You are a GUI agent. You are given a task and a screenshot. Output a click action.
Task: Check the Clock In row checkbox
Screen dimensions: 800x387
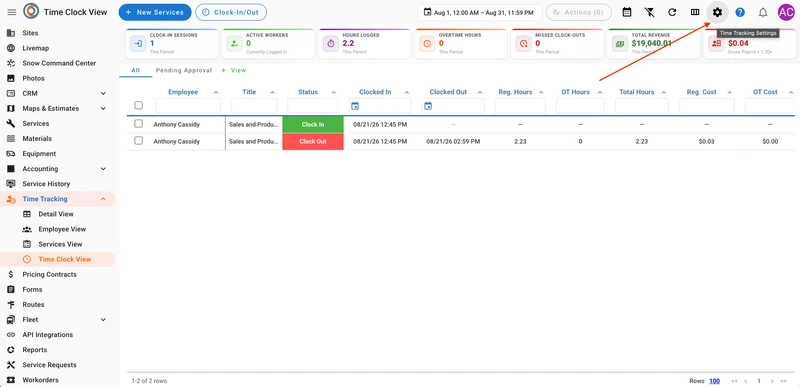point(138,124)
